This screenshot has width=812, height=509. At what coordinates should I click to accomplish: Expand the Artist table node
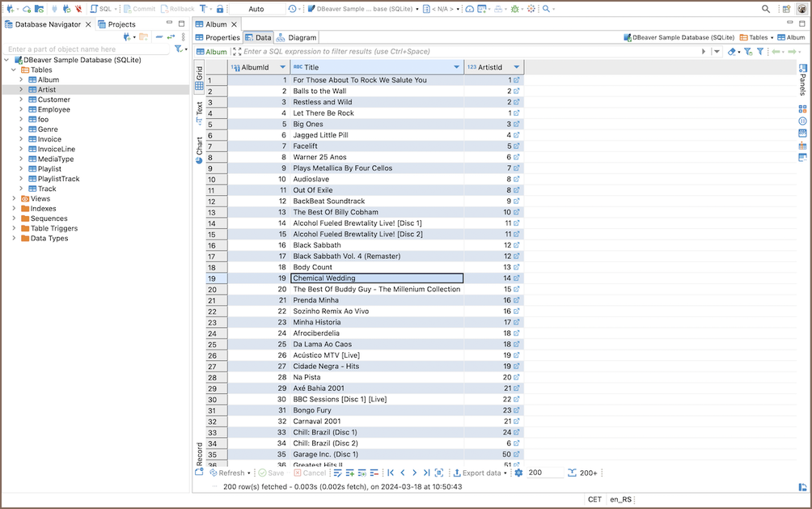point(21,90)
